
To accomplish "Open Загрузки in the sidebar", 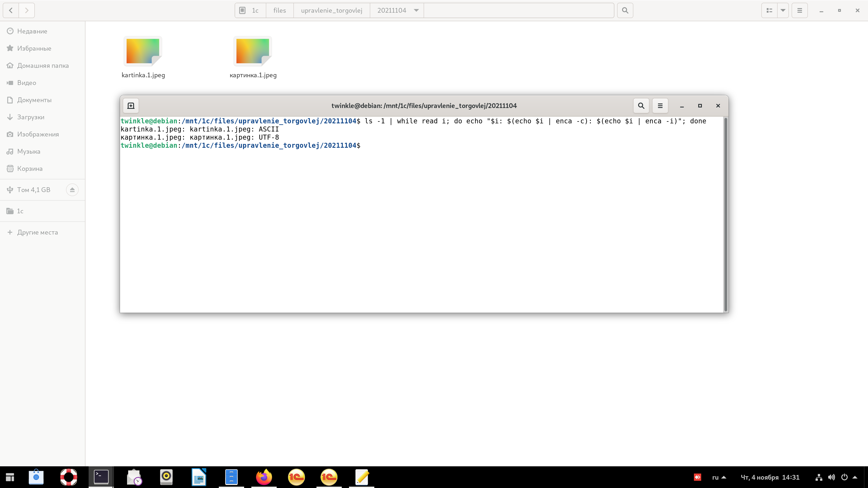I will pyautogui.click(x=31, y=117).
